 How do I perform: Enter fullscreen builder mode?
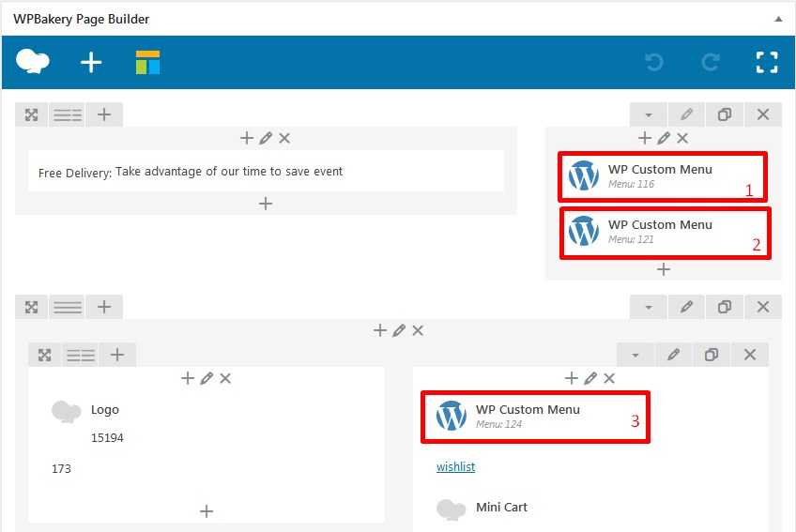click(x=767, y=63)
